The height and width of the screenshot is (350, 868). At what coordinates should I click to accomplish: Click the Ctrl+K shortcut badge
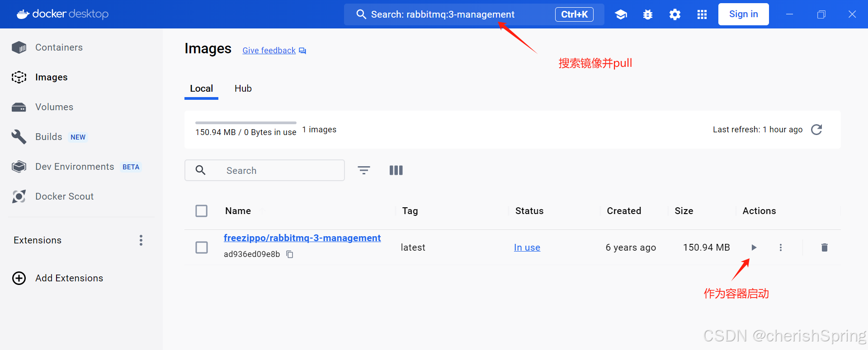coord(575,14)
